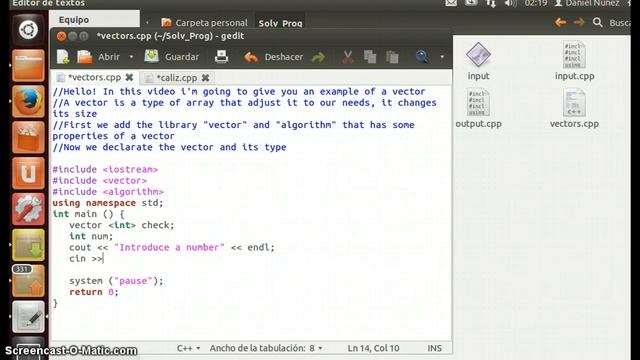Toggle the INS insert mode indicator
Image resolution: width=640 pixels, height=360 pixels.
click(434, 348)
